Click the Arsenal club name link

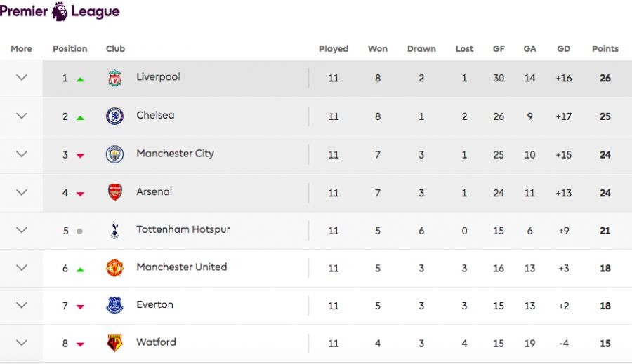tap(154, 191)
